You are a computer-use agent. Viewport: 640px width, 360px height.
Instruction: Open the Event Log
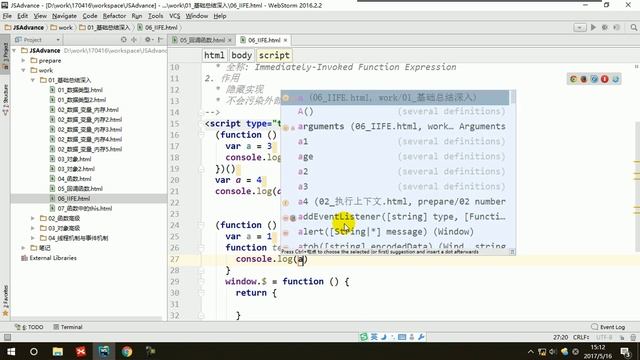pos(608,327)
